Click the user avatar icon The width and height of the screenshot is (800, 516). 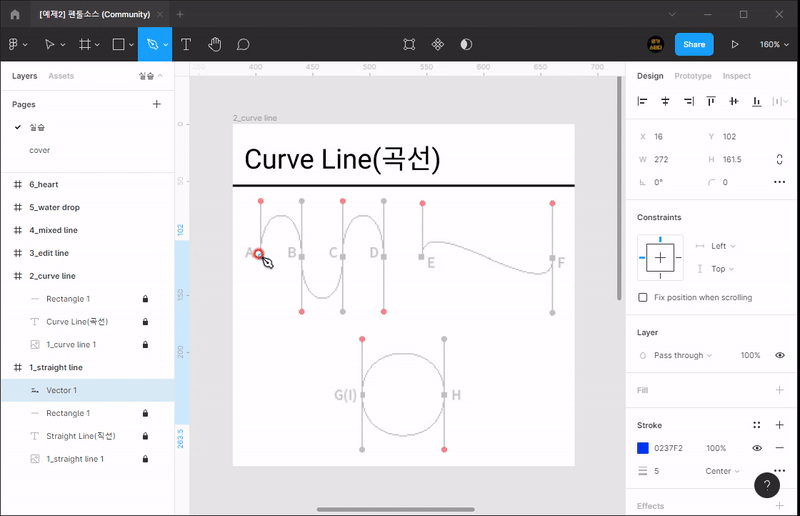coord(656,44)
